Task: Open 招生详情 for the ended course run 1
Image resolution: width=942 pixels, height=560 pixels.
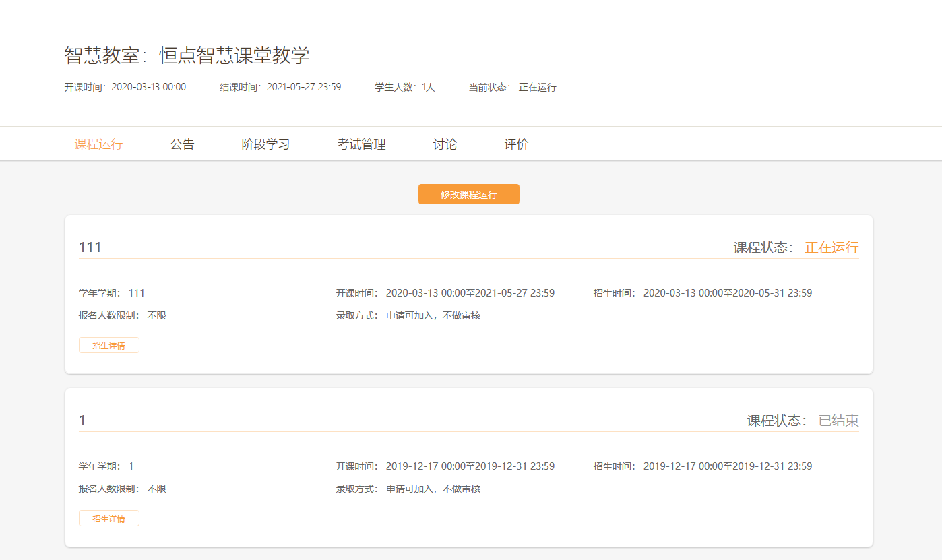Action: (x=109, y=518)
